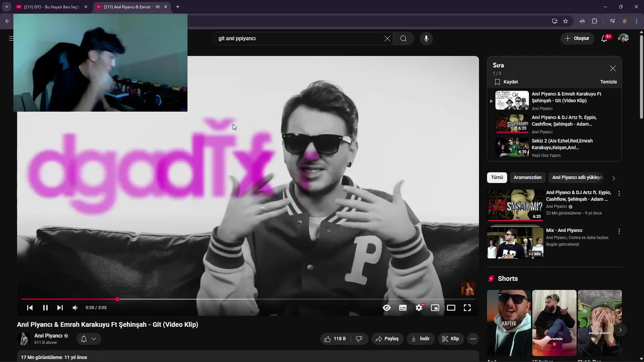644x362 pixels.
Task: Close the Anıl Piyancı browser tab
Action: pyautogui.click(x=166, y=7)
